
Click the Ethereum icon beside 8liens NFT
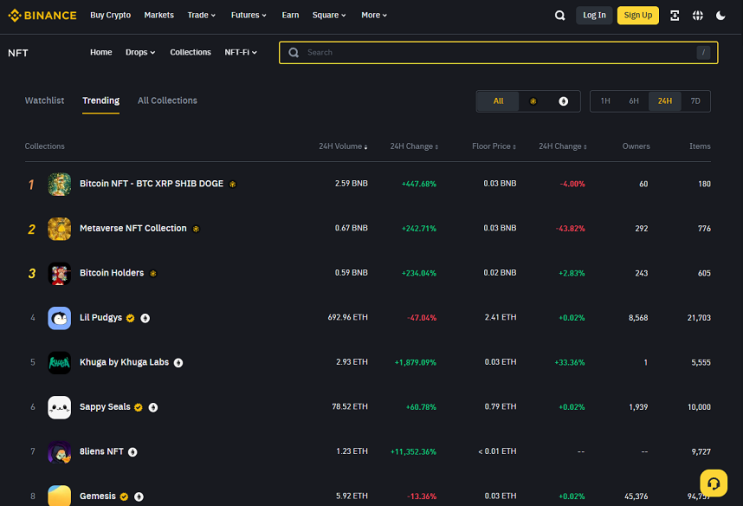pos(133,452)
